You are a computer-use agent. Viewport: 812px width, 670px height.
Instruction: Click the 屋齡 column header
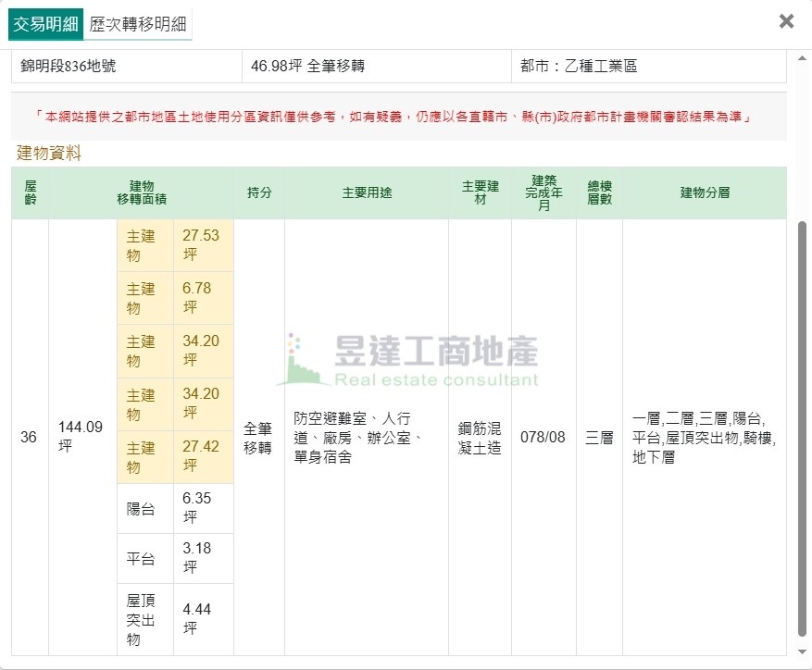[30, 192]
